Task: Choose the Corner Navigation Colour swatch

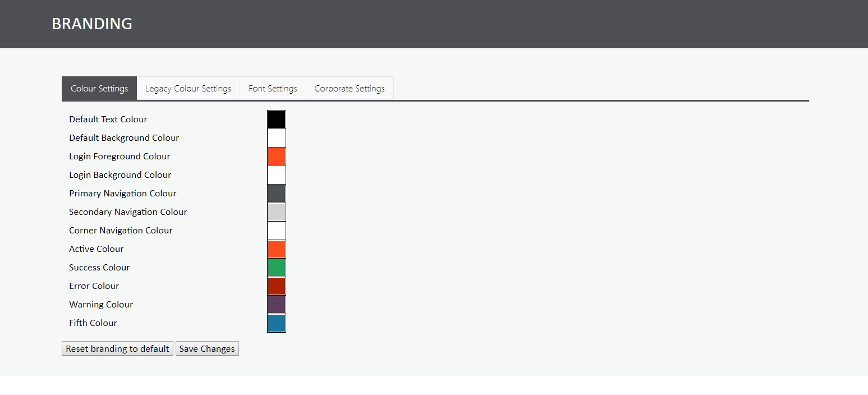Action: (277, 231)
